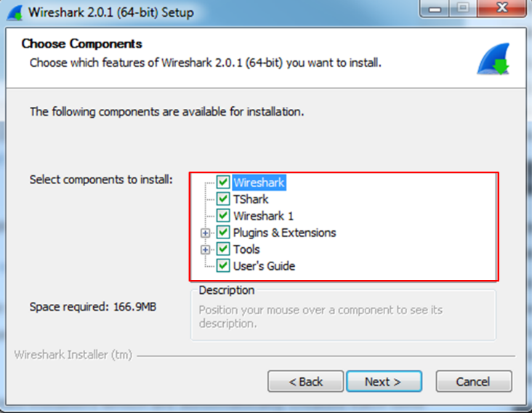
Task: Disable the Wireshark 1 component checkbox
Action: [223, 215]
